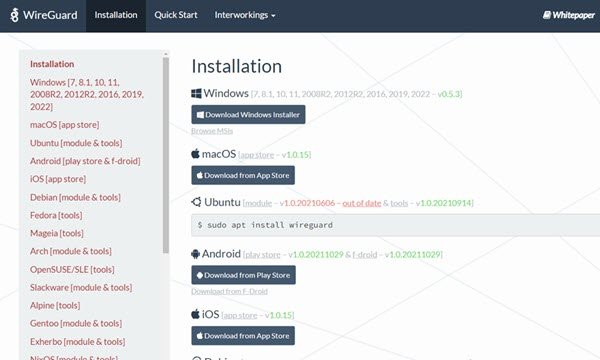Click the Android robot icon beside Android heading

195,254
